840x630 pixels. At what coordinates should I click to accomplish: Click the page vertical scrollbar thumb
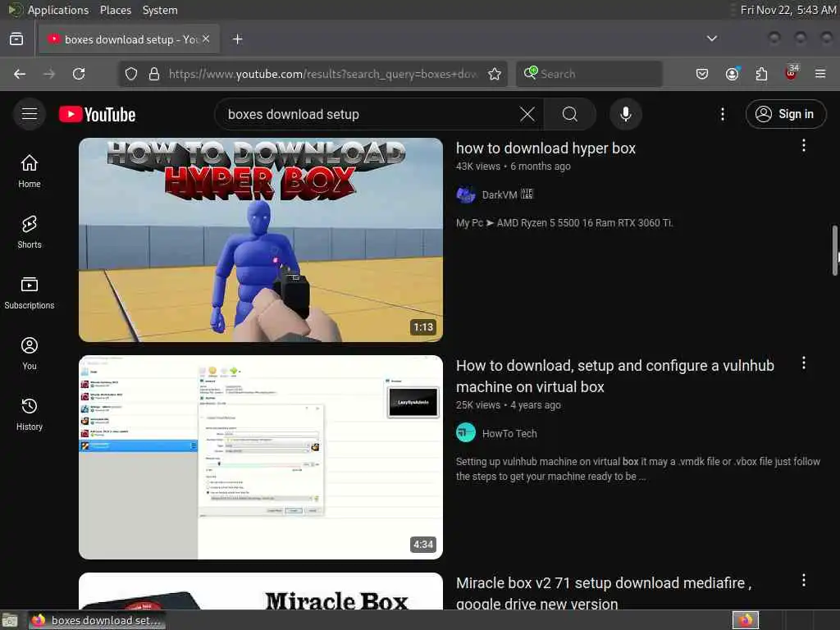tap(834, 250)
